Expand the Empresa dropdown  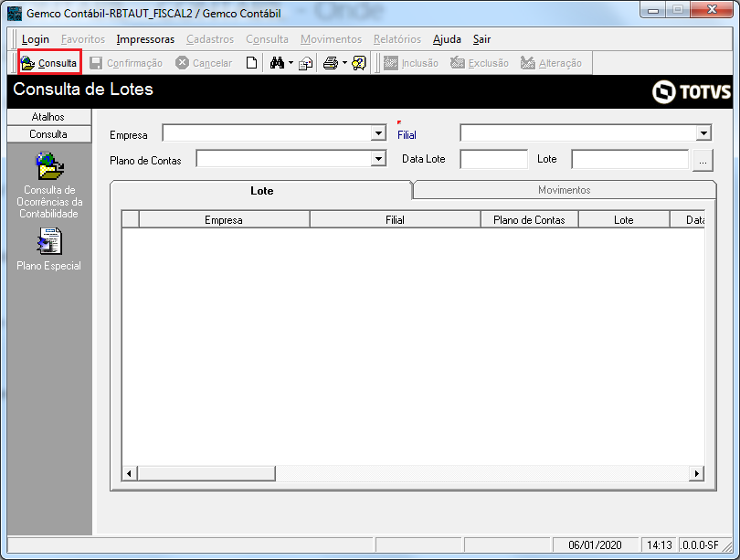pyautogui.click(x=378, y=133)
